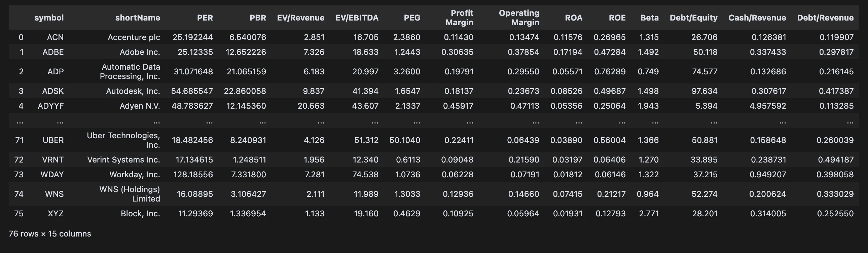Select row index 75
This screenshot has width=868, height=253.
pyautogui.click(x=19, y=214)
